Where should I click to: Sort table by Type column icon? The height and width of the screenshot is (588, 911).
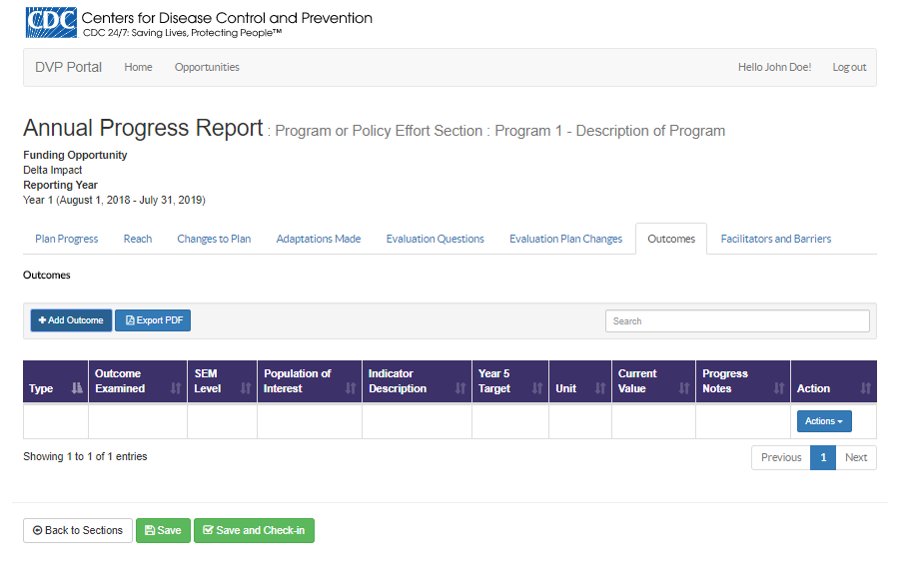pyautogui.click(x=77, y=388)
